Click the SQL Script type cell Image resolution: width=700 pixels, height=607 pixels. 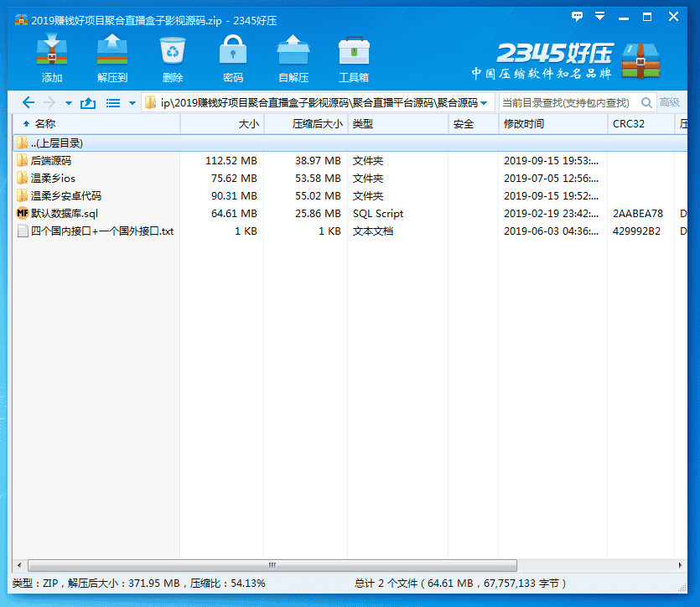[378, 214]
